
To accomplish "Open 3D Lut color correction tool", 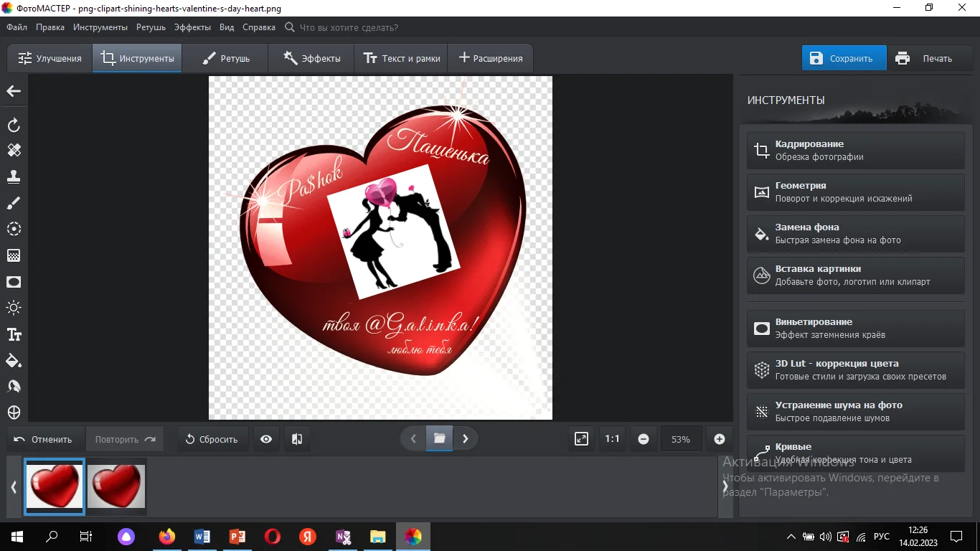I will [855, 369].
